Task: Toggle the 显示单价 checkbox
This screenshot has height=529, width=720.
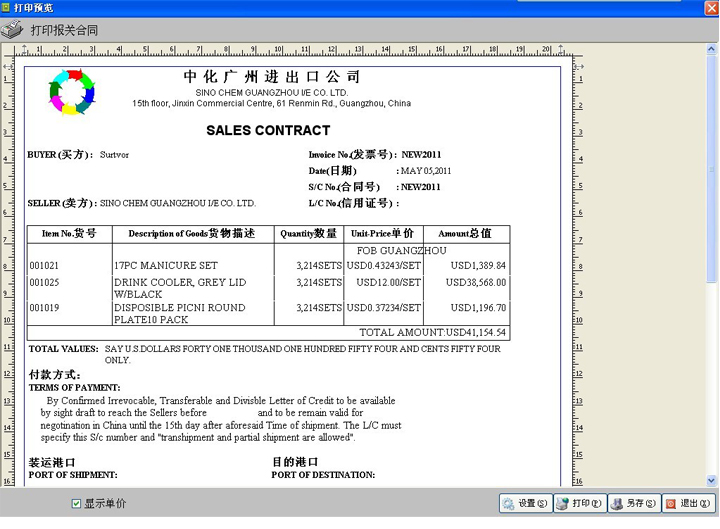Action: (x=76, y=504)
